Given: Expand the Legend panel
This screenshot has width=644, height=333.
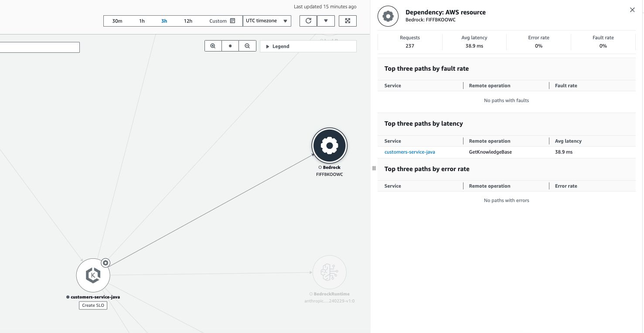Looking at the screenshot, I should tap(308, 46).
